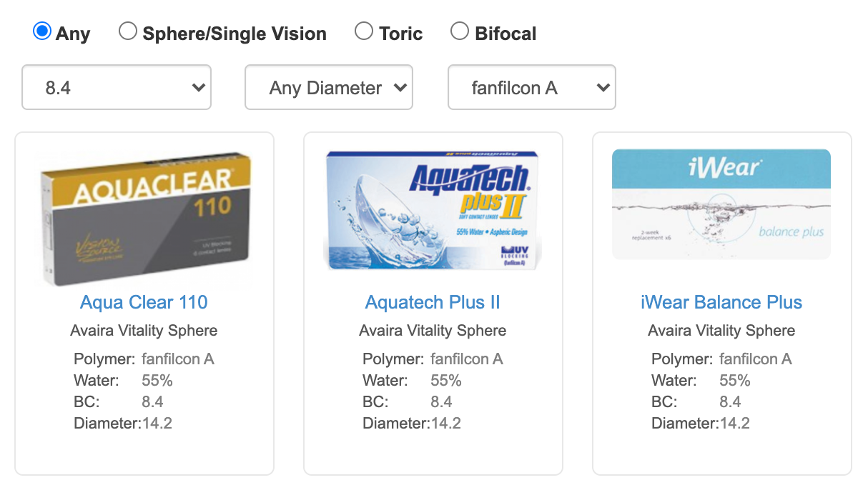Image resolution: width=868 pixels, height=490 pixels.
Task: Click the Aquatech Plus II link
Action: 432,302
